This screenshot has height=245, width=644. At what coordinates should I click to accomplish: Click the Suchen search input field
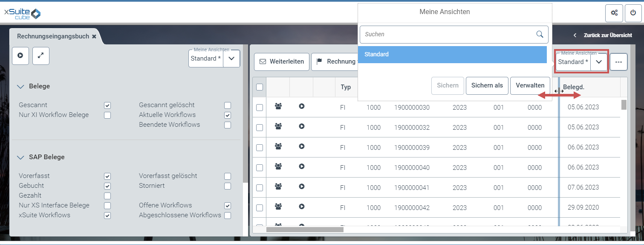(x=448, y=34)
